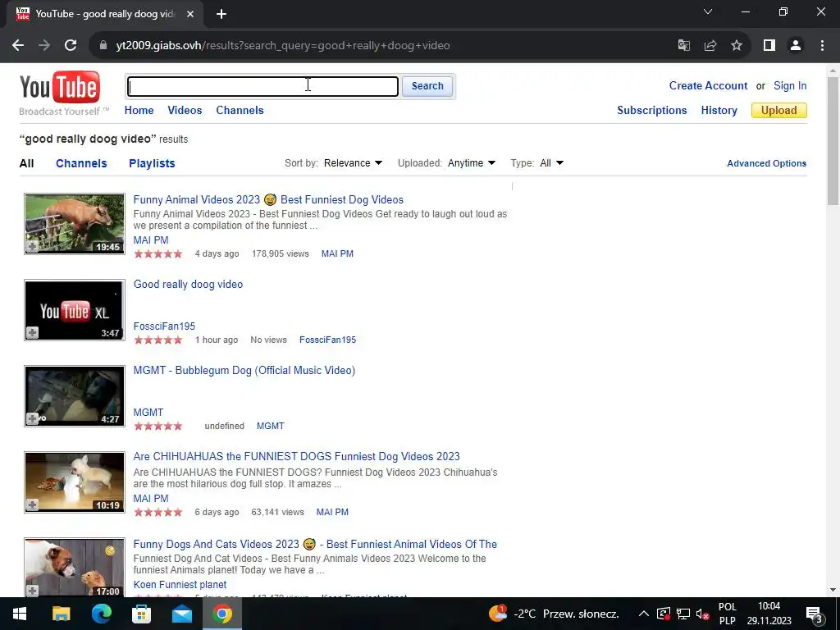Open 'Funny Dogs And Cats Videos 2023' title
Screen dimensions: 840x630
315,545
